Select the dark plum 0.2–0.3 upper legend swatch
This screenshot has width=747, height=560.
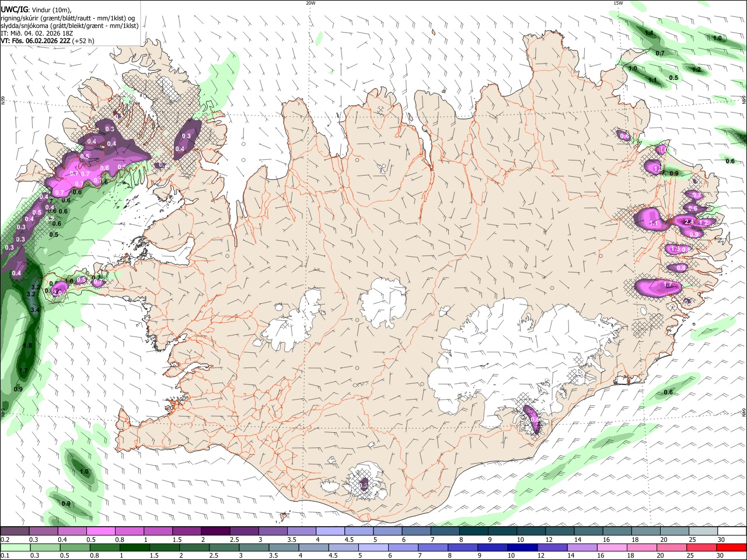point(15,531)
